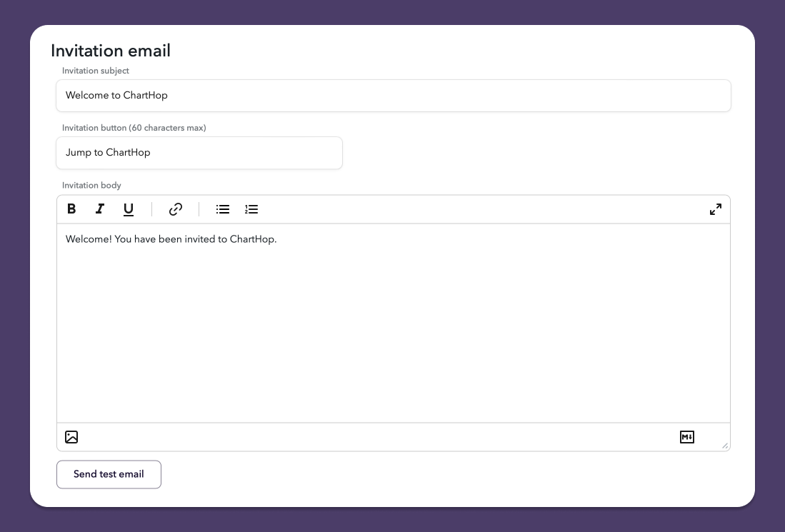Place the cursor in the invitation body editor

pyautogui.click(x=393, y=321)
